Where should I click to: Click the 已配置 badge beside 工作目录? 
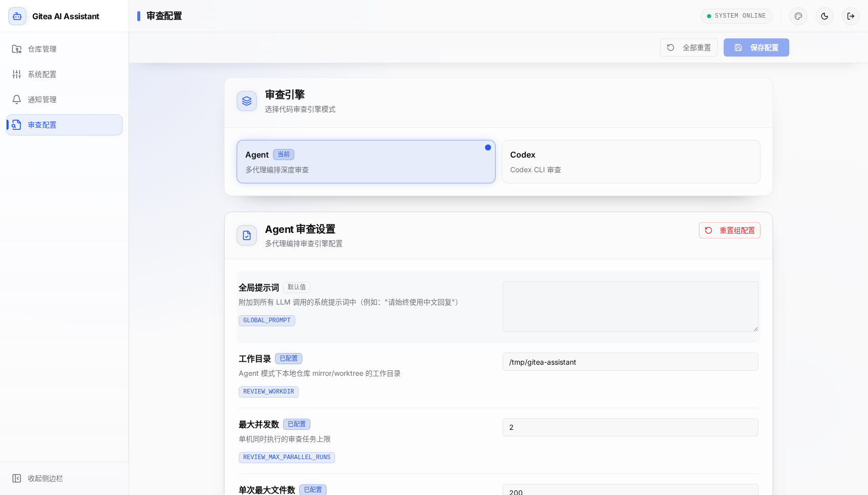[289, 359]
